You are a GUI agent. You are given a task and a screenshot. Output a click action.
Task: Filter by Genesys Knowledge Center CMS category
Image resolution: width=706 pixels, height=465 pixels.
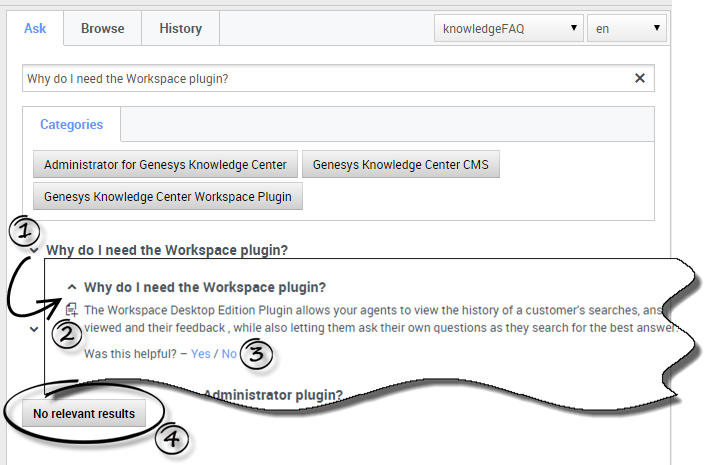click(400, 164)
